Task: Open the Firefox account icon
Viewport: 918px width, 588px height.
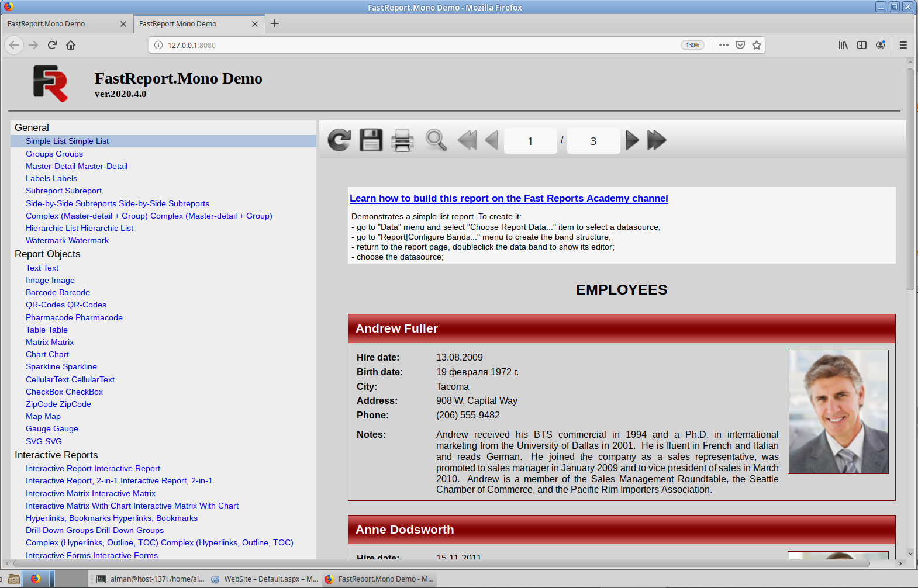Action: tap(881, 45)
